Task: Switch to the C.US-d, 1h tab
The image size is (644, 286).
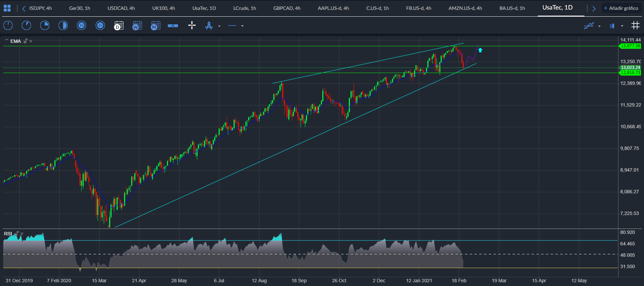Action: (377, 8)
